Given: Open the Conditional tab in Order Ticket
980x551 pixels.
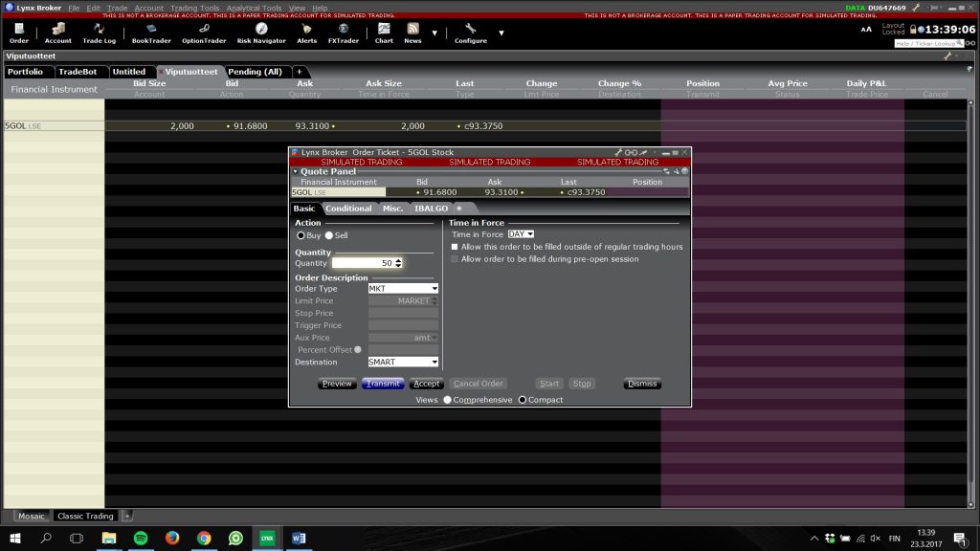Looking at the screenshot, I should pos(348,209).
